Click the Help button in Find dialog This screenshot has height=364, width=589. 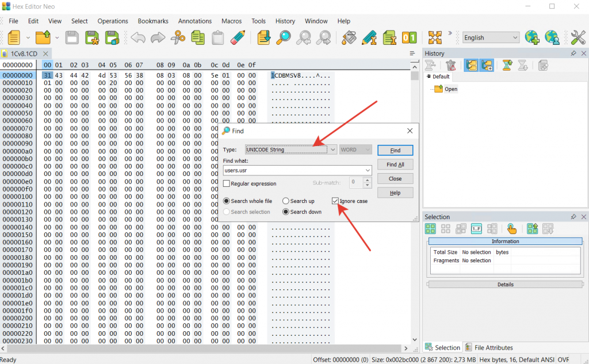point(395,193)
